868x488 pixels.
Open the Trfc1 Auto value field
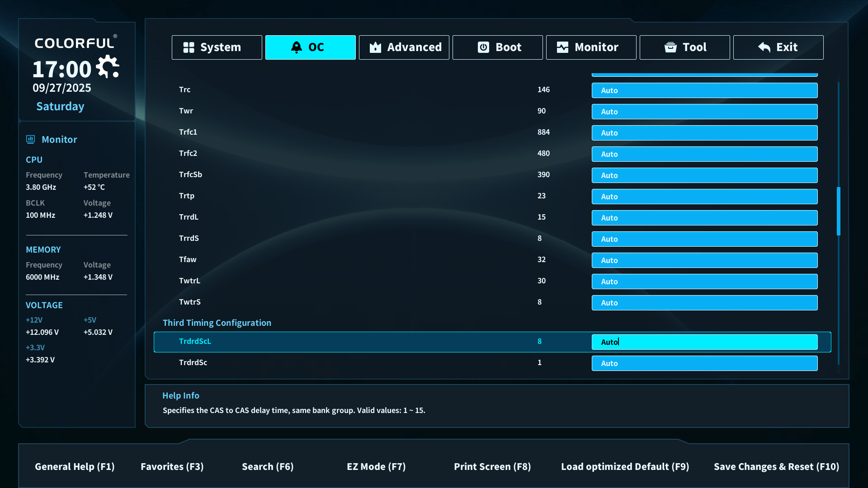click(x=704, y=133)
